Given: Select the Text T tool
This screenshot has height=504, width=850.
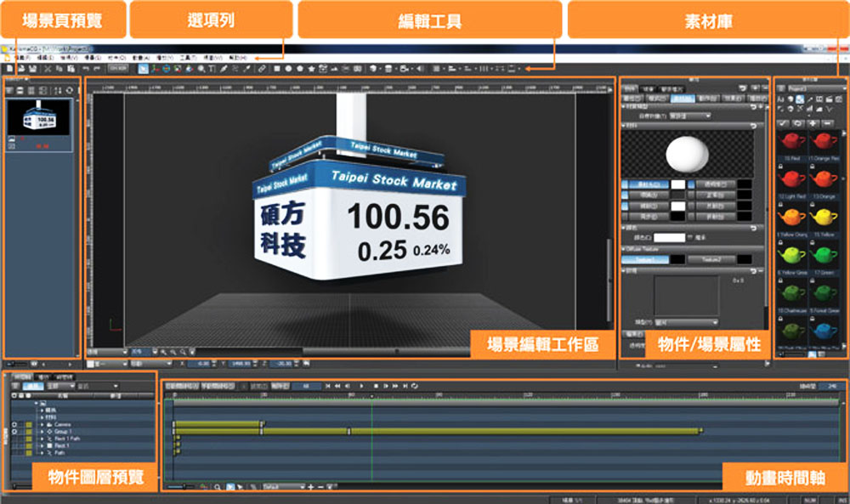Looking at the screenshot, I should coord(212,69).
